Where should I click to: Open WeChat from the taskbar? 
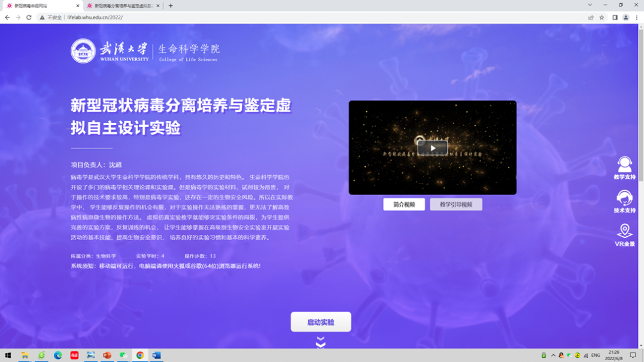pyautogui.click(x=124, y=355)
